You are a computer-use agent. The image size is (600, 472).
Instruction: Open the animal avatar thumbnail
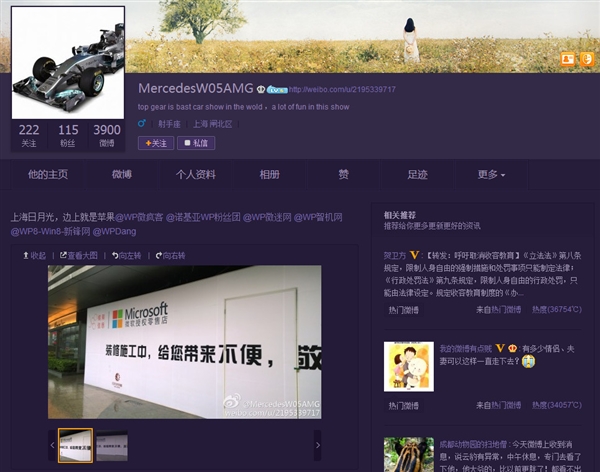(409, 455)
